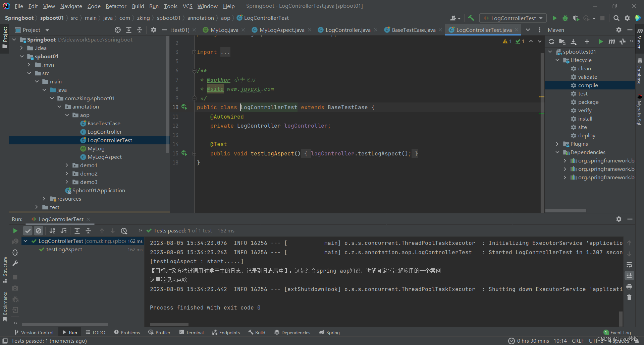Open Project panel options gear

point(154,30)
